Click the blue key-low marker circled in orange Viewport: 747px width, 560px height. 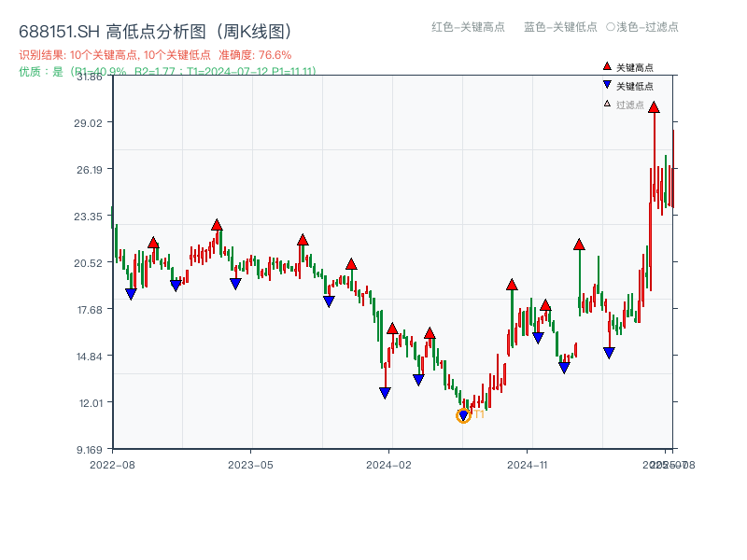463,415
